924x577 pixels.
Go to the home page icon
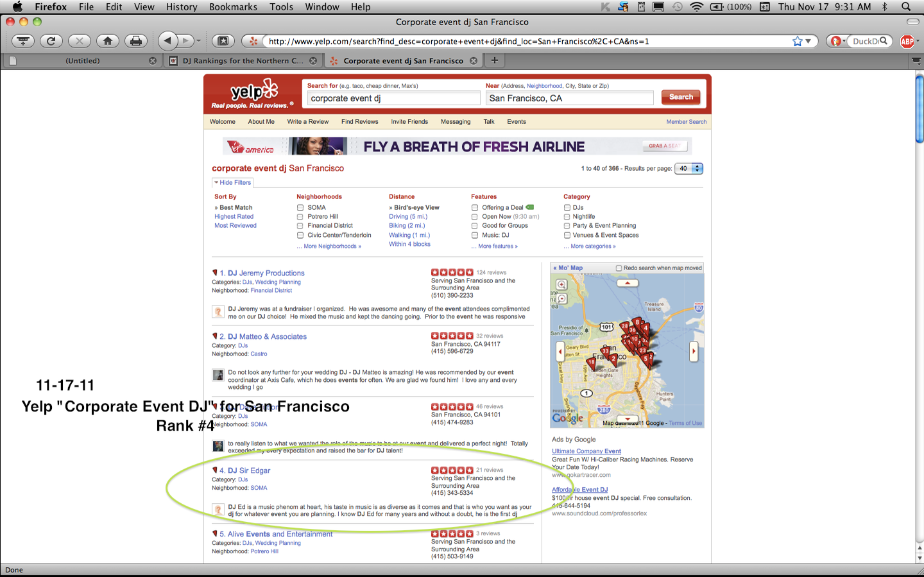pyautogui.click(x=107, y=41)
